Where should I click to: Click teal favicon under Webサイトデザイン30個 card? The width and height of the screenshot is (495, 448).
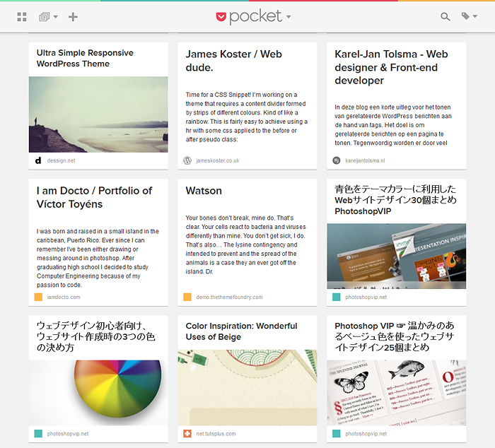[x=337, y=297]
